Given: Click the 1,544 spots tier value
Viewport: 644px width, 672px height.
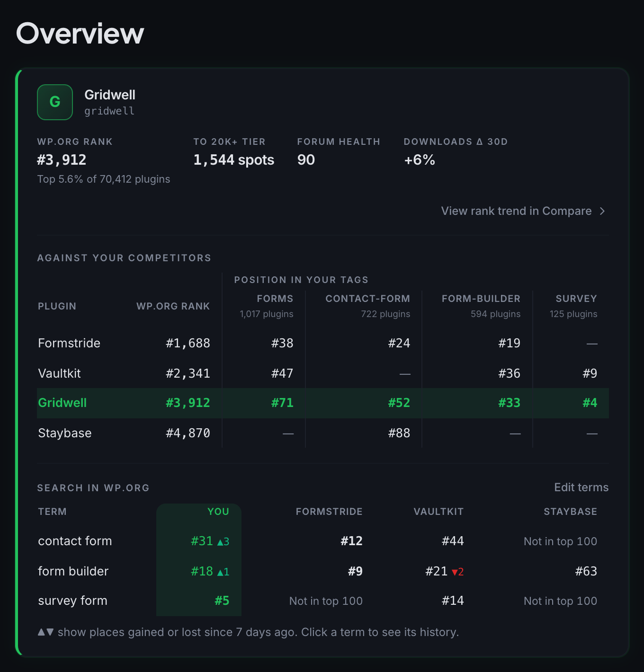Looking at the screenshot, I should 233,160.
